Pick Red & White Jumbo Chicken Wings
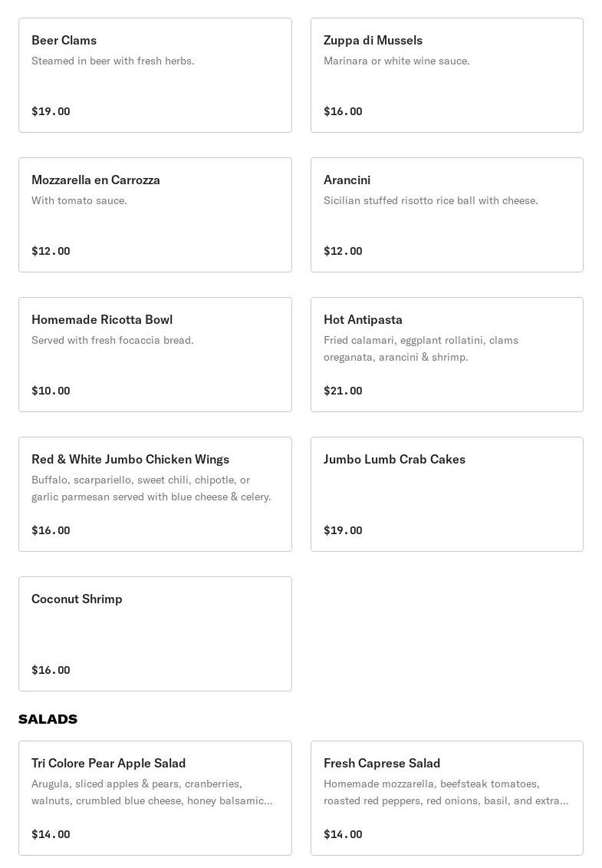Image resolution: width=602 pixels, height=868 pixels. point(155,494)
